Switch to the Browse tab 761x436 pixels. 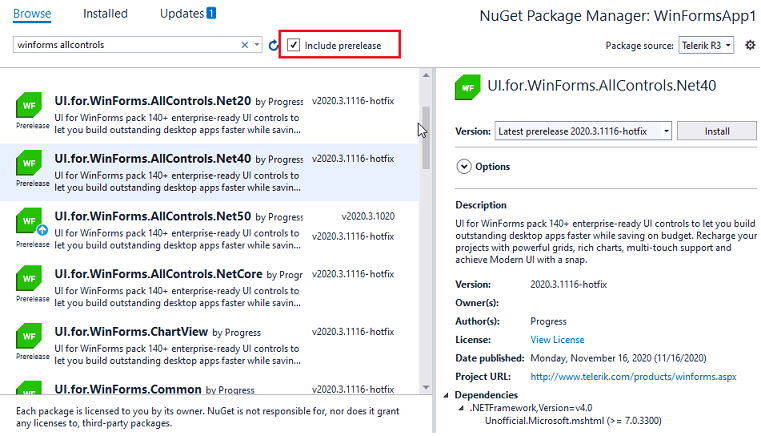pyautogui.click(x=32, y=14)
